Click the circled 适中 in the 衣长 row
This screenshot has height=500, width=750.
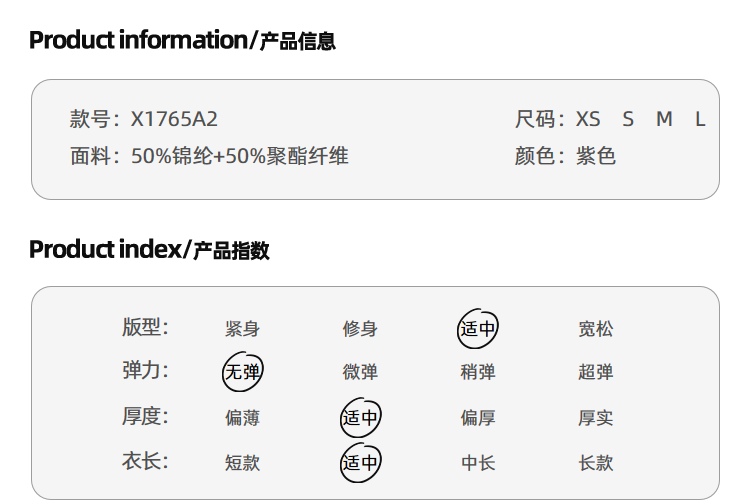[360, 463]
